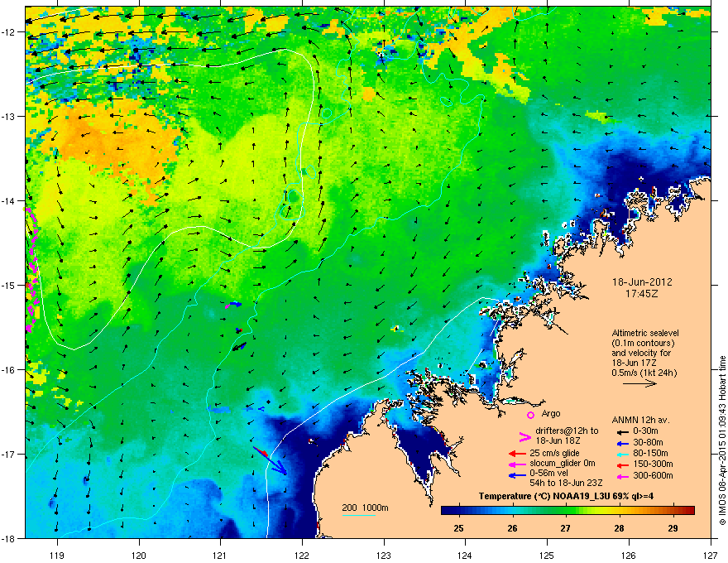Click the 121 longitude axis label
The image size is (728, 563).
point(220,555)
